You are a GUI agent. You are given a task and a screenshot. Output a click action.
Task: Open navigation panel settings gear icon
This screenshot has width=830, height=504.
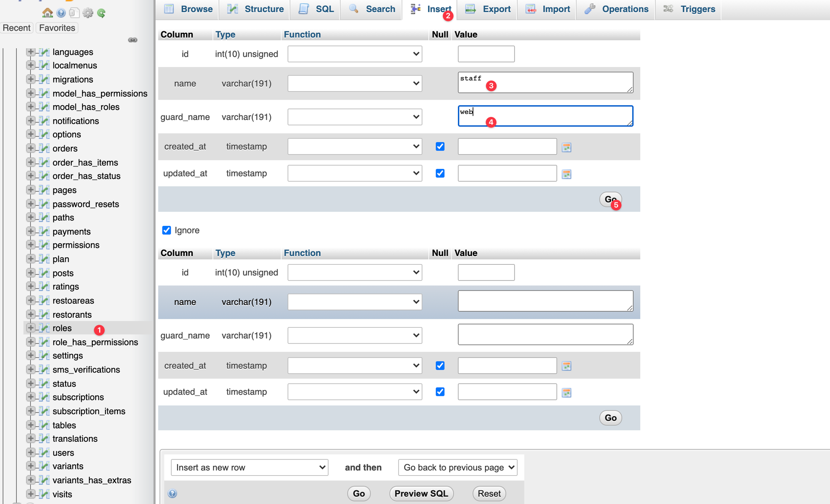pos(88,13)
